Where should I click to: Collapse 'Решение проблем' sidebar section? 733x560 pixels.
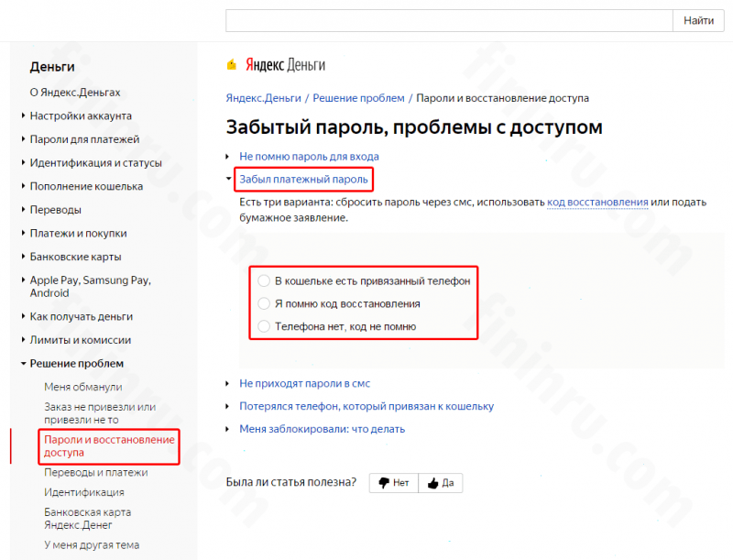[x=23, y=363]
